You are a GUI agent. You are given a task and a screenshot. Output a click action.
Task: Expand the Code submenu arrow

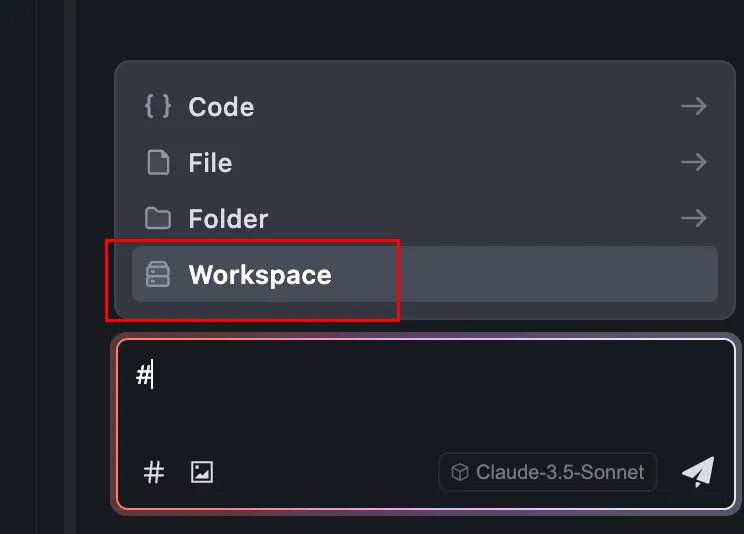point(693,106)
